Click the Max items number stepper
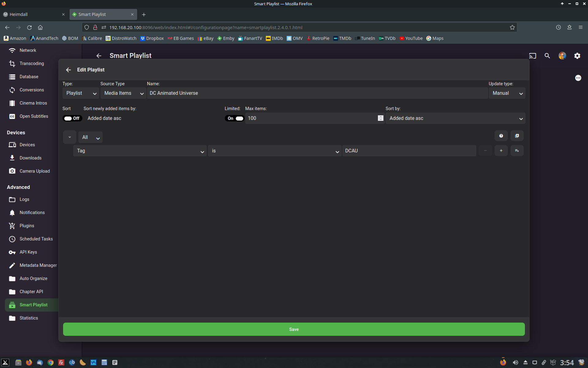Image resolution: width=588 pixels, height=368 pixels. pos(381,118)
